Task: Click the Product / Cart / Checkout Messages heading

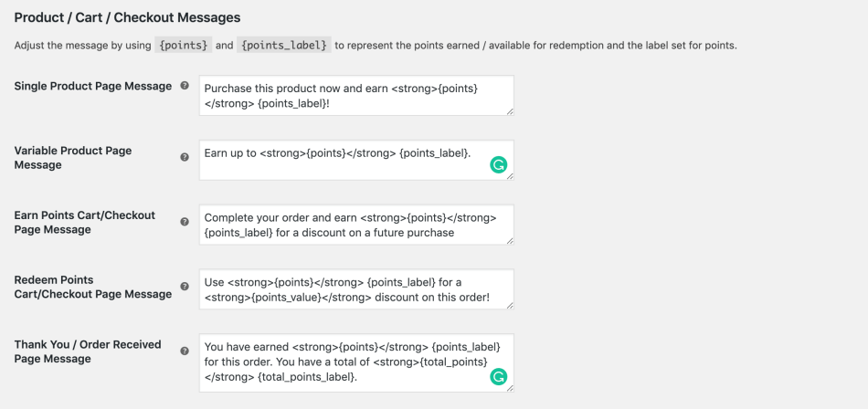Action: click(127, 17)
